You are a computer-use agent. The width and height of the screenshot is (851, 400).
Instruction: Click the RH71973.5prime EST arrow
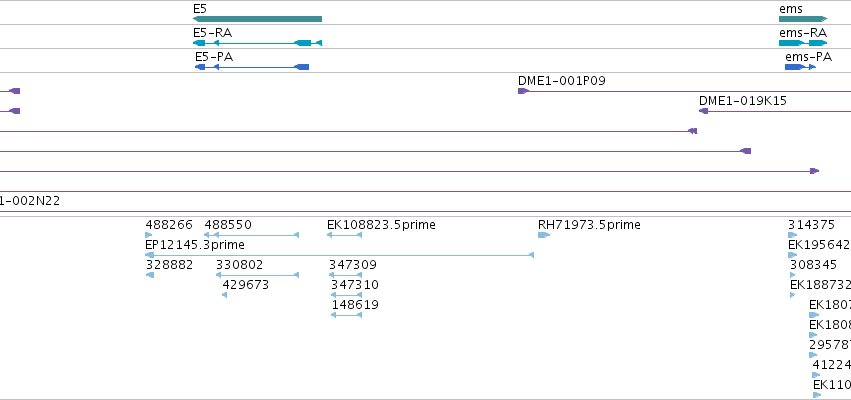(544, 235)
